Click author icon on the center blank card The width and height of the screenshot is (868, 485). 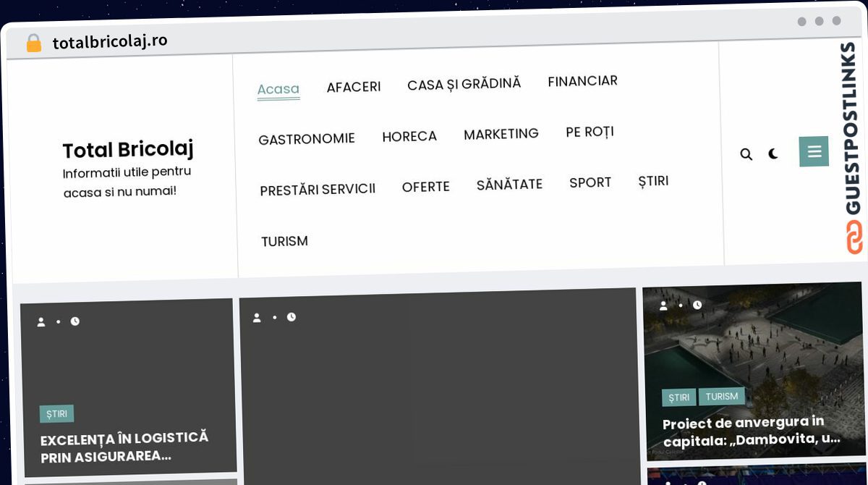(257, 317)
